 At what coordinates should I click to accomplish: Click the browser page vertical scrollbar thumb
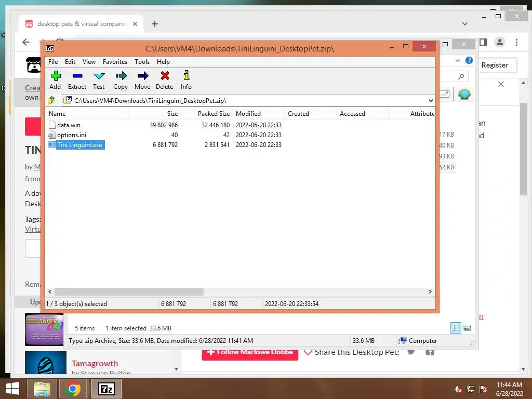pyautogui.click(x=523, y=149)
